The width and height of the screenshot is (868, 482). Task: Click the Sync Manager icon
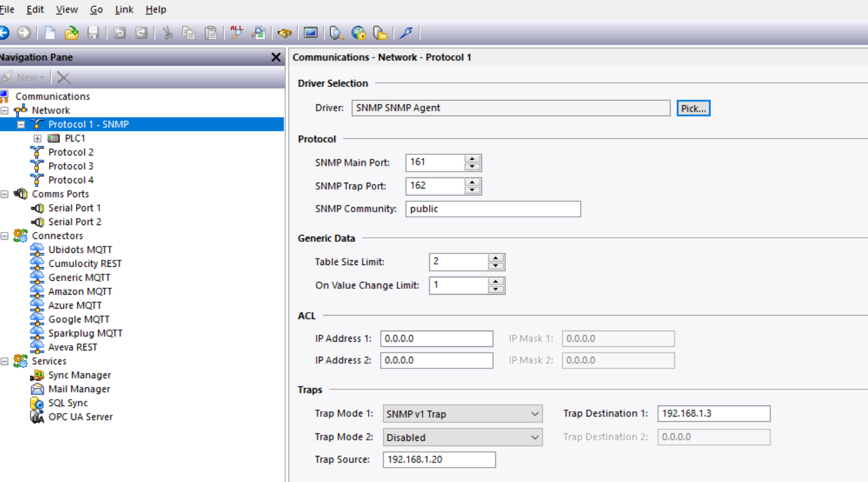[37, 375]
